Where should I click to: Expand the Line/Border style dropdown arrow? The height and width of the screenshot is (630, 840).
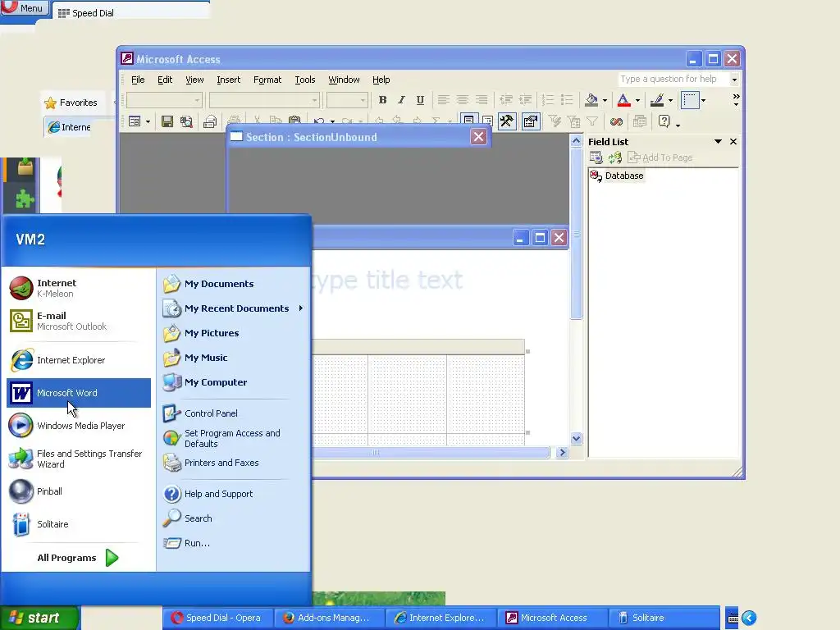pos(703,100)
